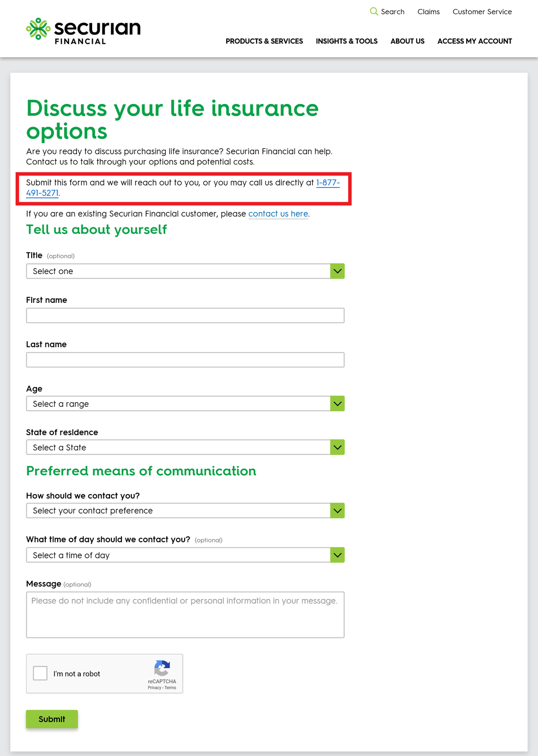Click into the Message text area

[x=185, y=615]
